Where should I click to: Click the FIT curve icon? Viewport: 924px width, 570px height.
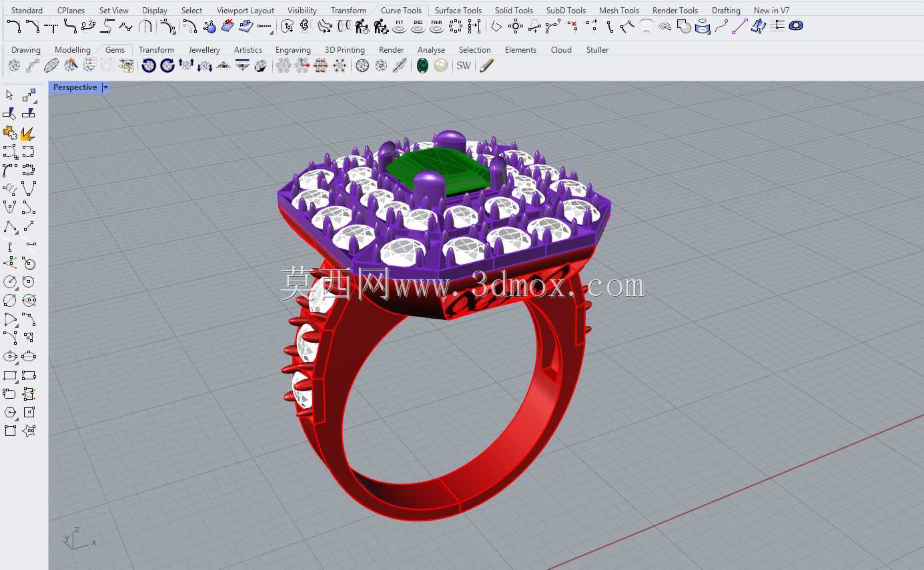400,27
